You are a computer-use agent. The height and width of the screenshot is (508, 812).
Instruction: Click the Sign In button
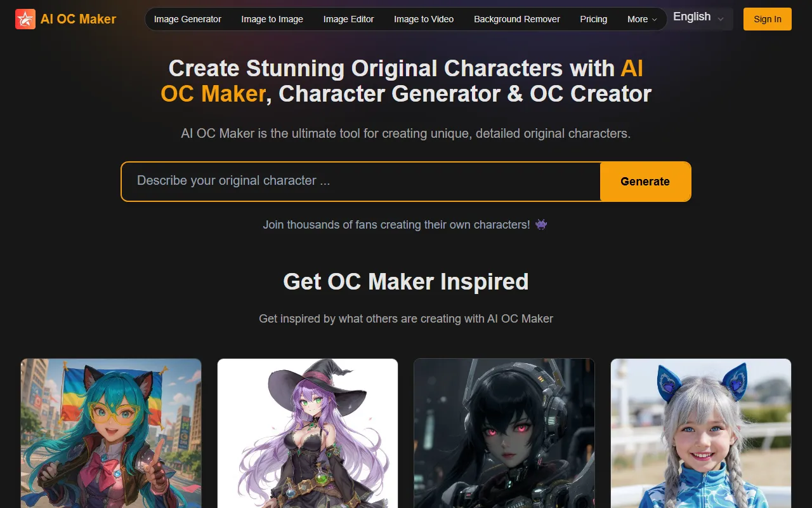768,19
